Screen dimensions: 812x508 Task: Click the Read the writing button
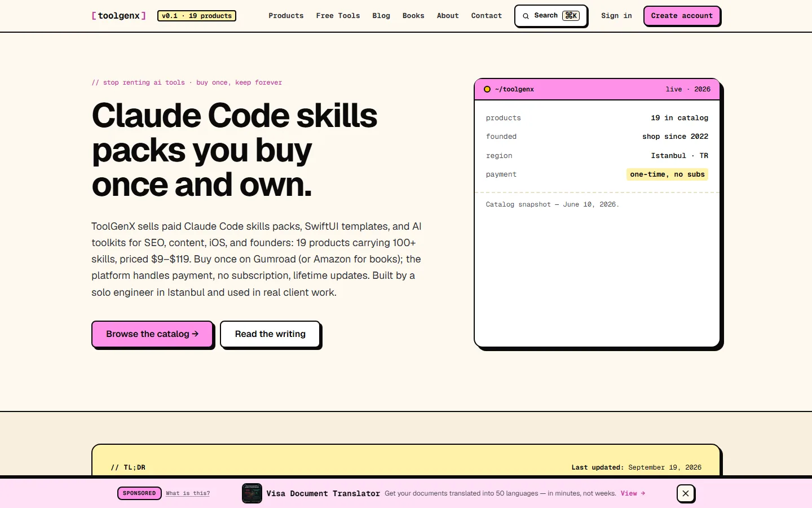click(x=270, y=334)
